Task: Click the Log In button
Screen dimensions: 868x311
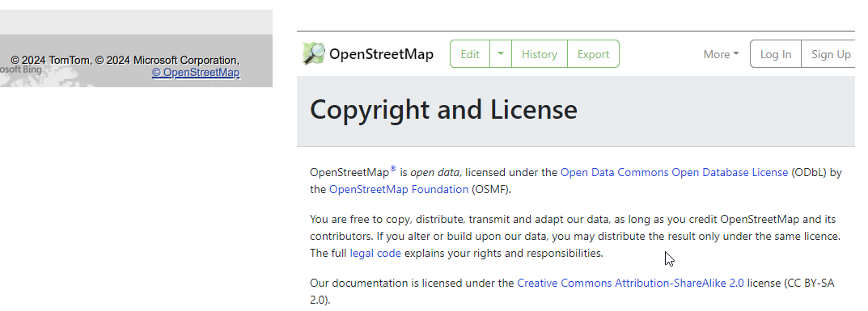Action: 776,54
